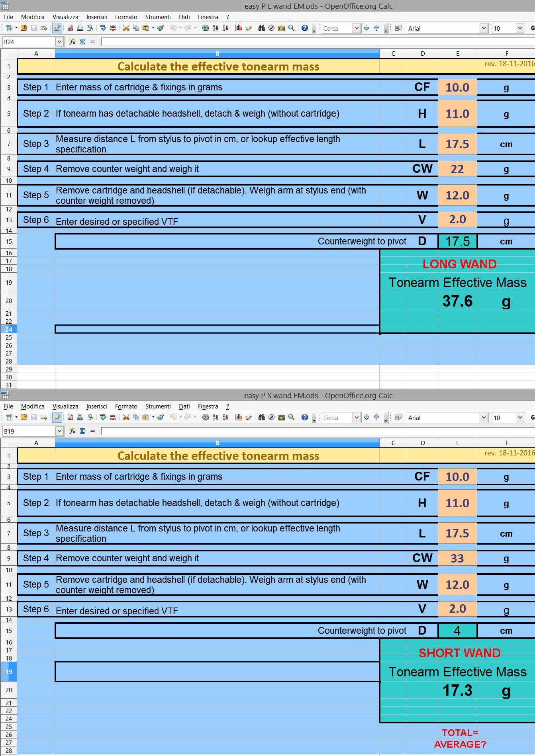Open Styles and Formatting in S wand window

coord(398,418)
